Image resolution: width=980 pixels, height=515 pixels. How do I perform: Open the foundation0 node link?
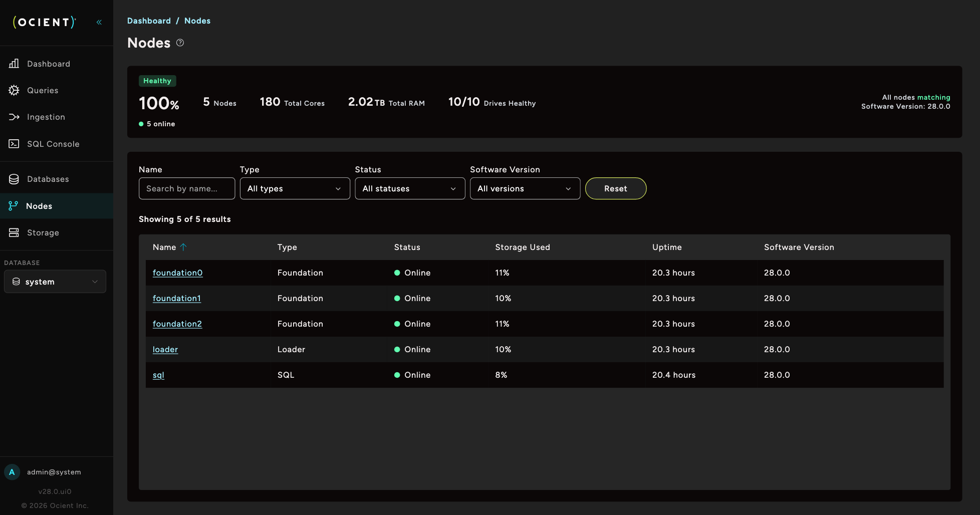(178, 273)
